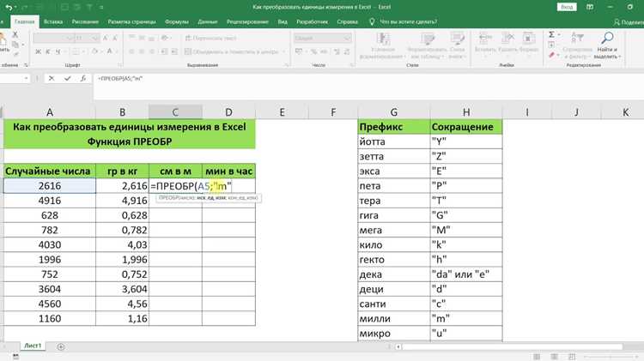Image resolution: width=644 pixels, height=361 pixels.
Task: Open the font name dropdown
Action: pyautogui.click(x=70, y=38)
